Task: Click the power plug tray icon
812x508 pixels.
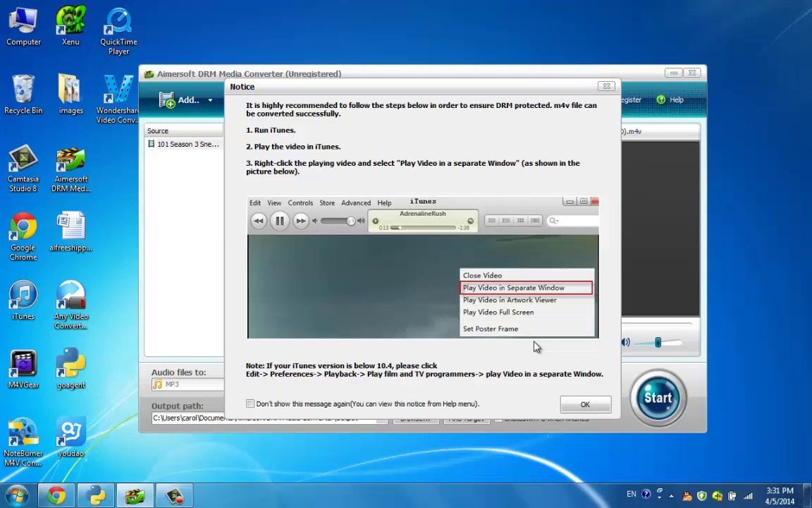Action: 732,495
